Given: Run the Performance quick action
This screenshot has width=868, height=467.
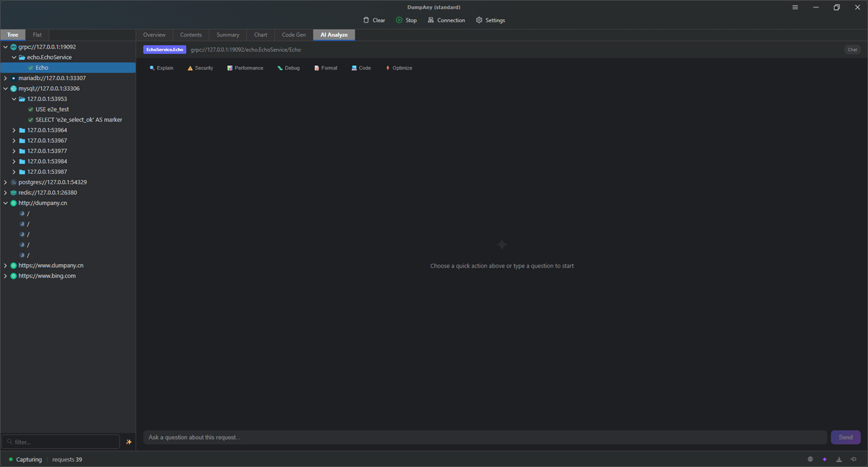Looking at the screenshot, I should coord(245,68).
